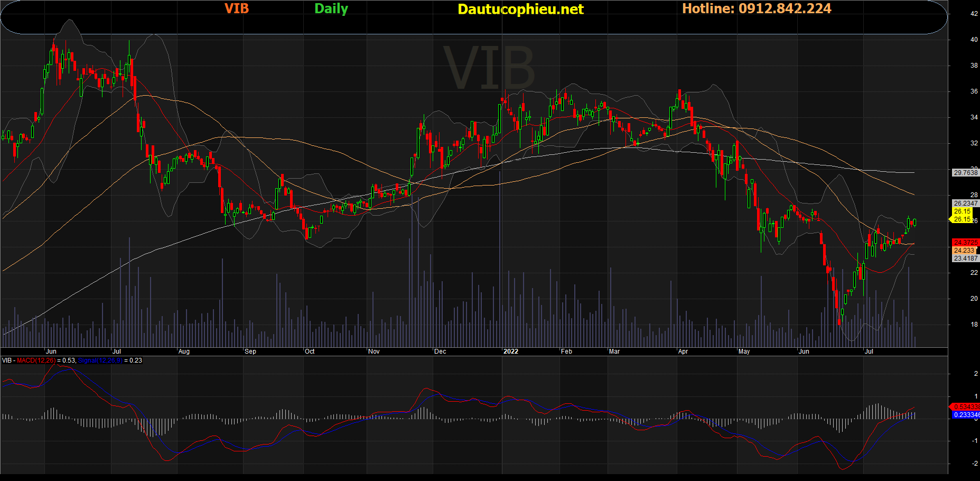Click the Sep marker on the time axis

point(250,351)
